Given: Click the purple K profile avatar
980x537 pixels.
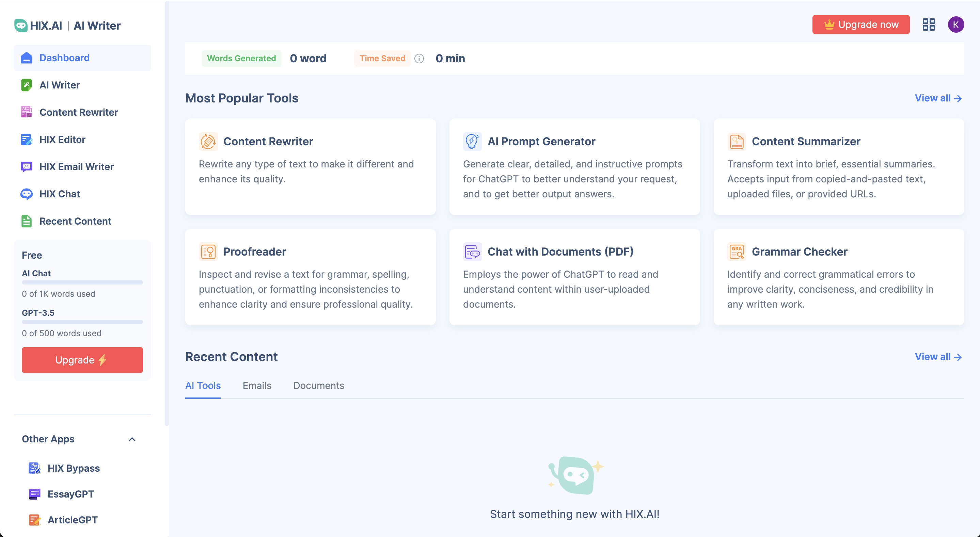Looking at the screenshot, I should 955,25.
